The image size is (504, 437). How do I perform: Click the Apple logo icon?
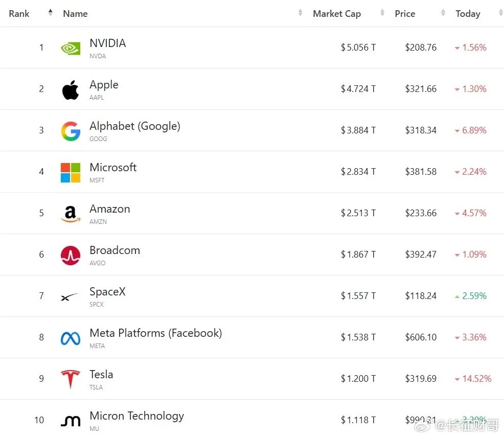[x=71, y=90]
